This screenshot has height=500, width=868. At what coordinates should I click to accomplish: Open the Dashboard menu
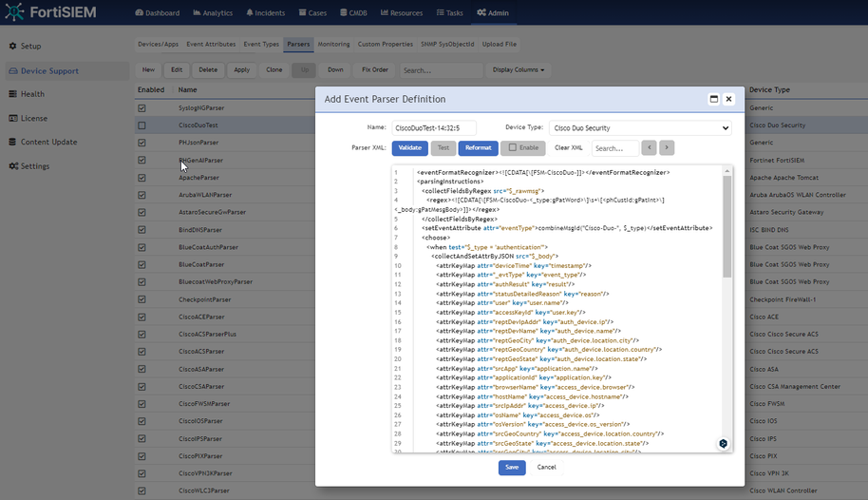(x=158, y=12)
